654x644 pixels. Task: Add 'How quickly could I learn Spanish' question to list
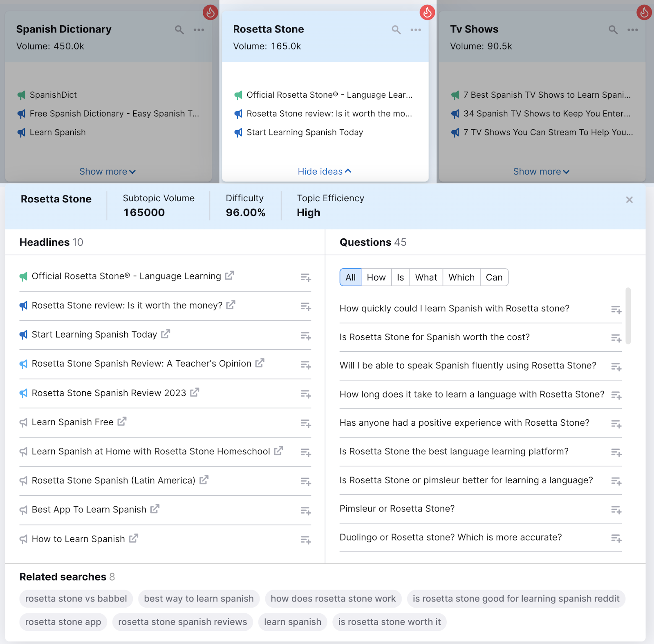(616, 310)
